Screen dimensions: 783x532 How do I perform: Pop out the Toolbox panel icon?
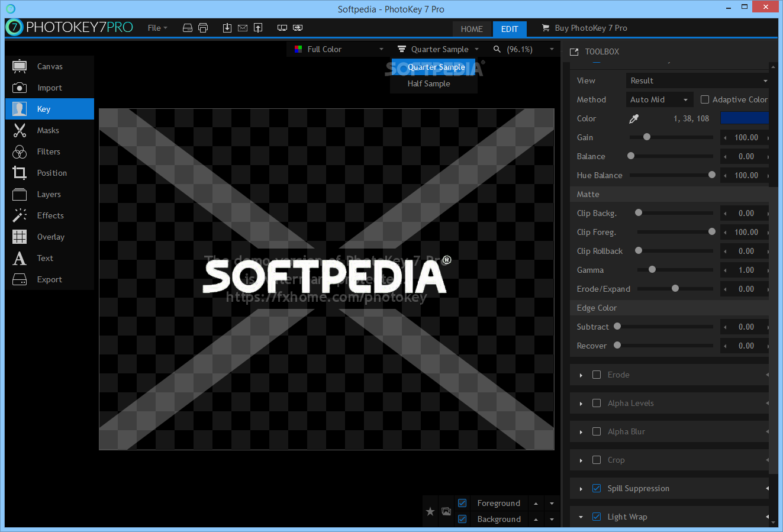click(x=574, y=52)
